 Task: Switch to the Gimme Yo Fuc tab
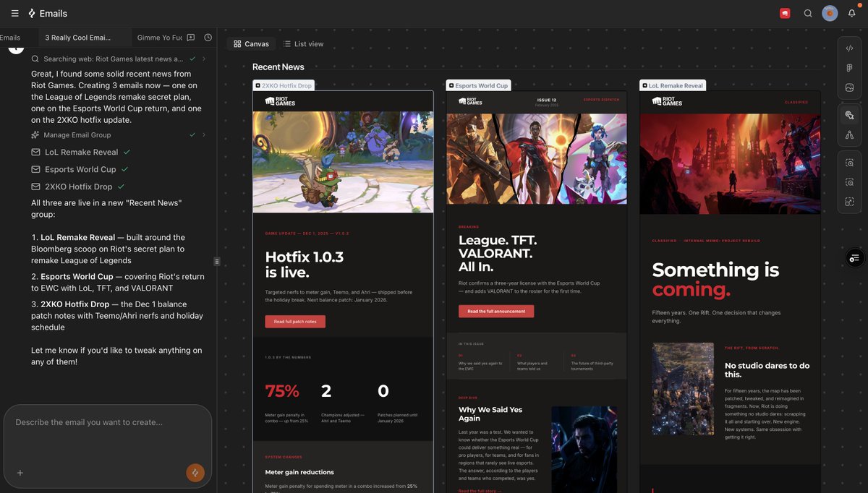click(159, 38)
